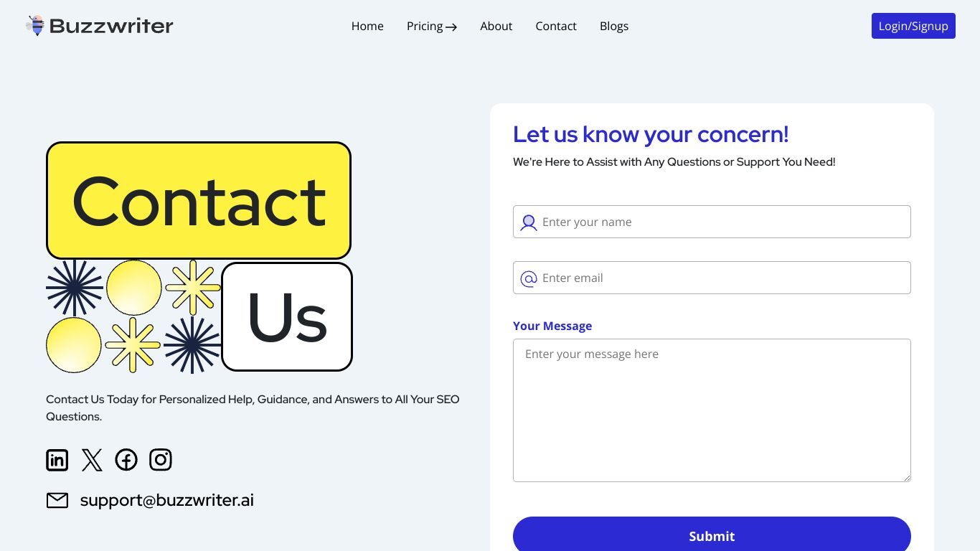Open the Facebook social icon

click(x=126, y=460)
